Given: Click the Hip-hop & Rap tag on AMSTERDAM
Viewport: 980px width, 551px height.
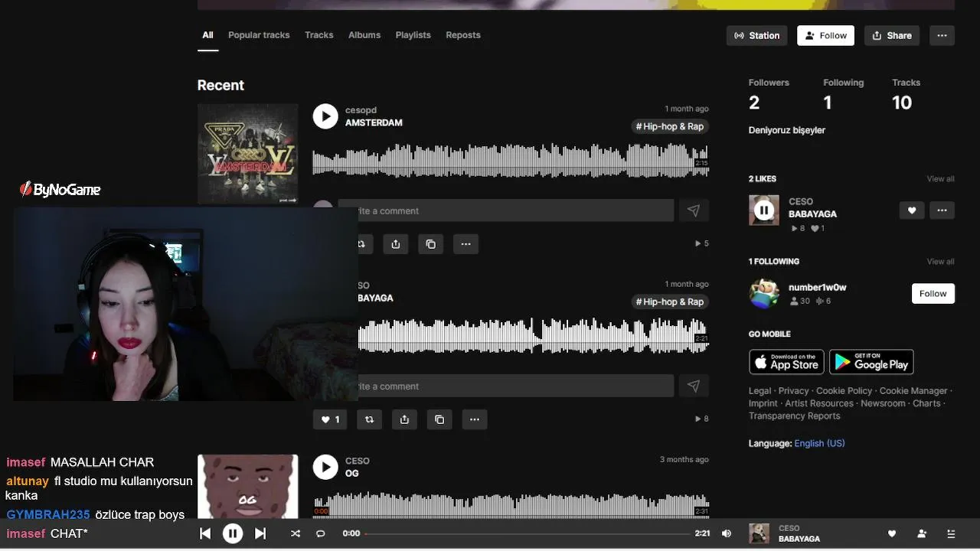Looking at the screenshot, I should (x=670, y=126).
